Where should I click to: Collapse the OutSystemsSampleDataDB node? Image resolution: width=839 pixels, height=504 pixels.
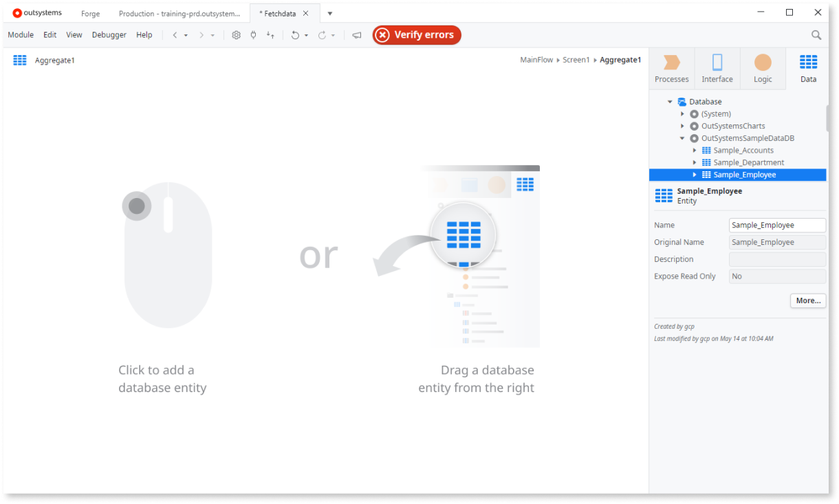682,138
